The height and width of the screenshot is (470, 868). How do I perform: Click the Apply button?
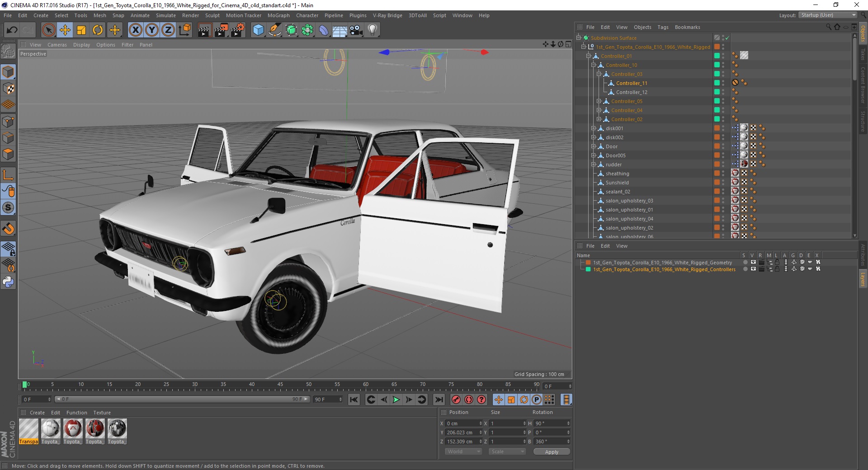coord(552,451)
